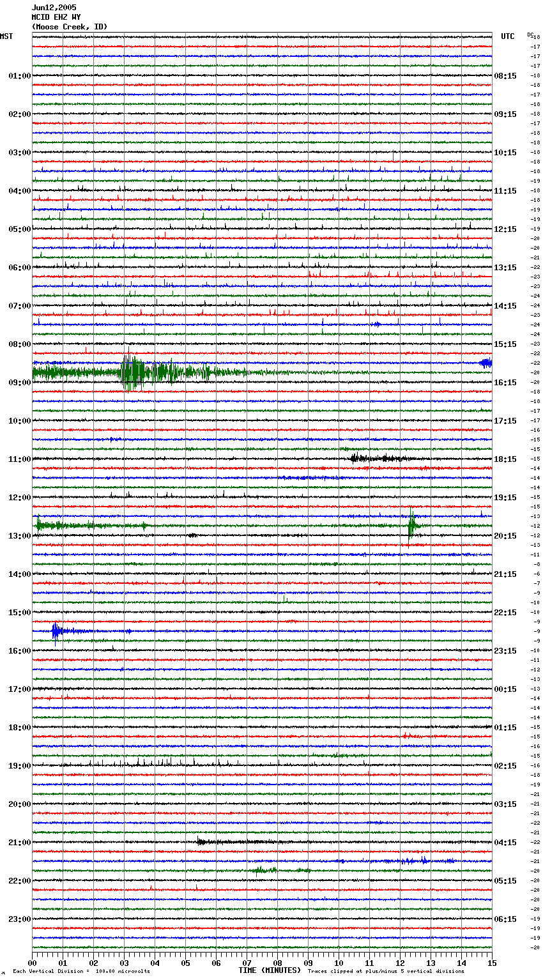Click the 16:15 UTC time label
Image resolution: width=543 pixels, height=980 pixels.
click(505, 383)
